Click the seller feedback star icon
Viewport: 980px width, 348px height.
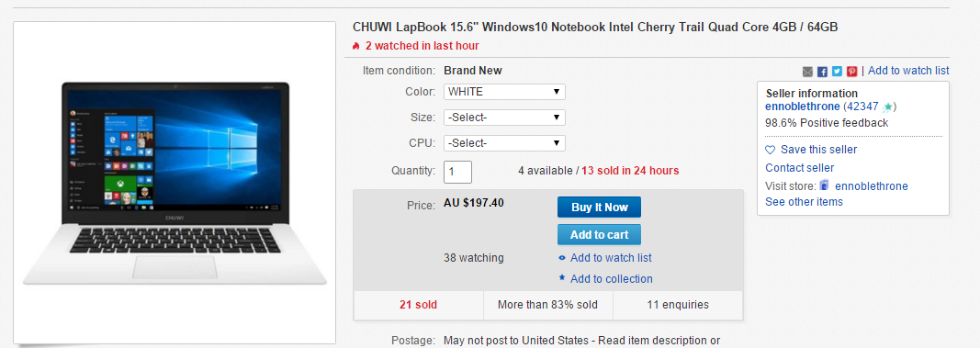point(887,107)
